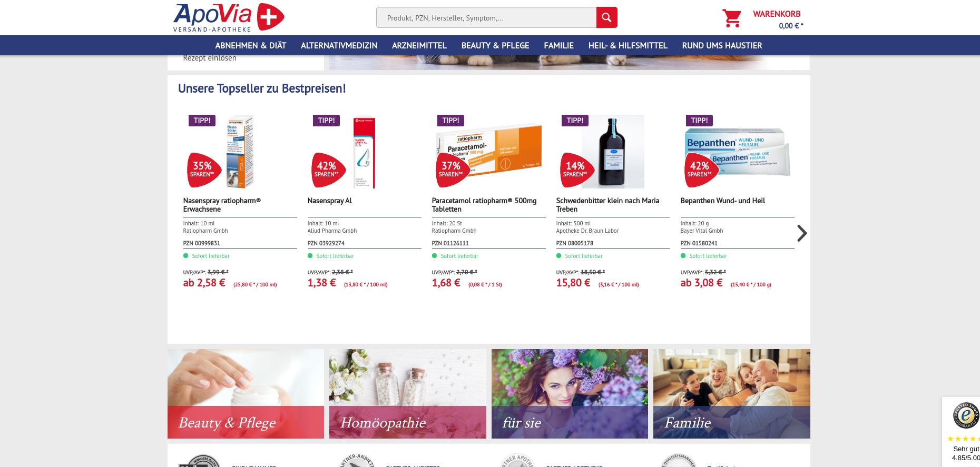
Task: Focus the product search field
Action: (x=486, y=17)
